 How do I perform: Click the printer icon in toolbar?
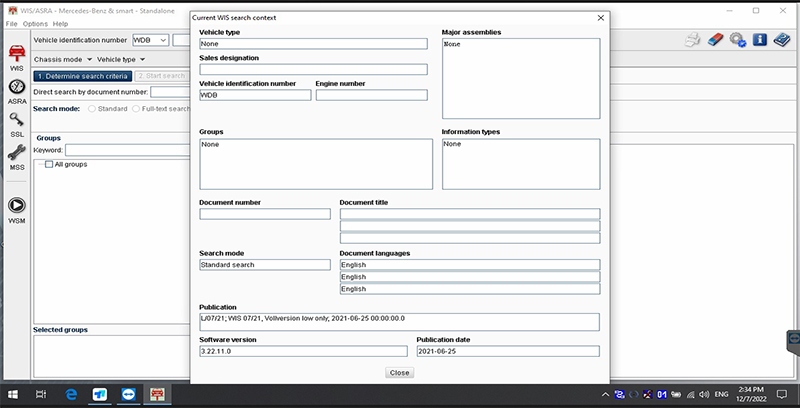click(692, 40)
